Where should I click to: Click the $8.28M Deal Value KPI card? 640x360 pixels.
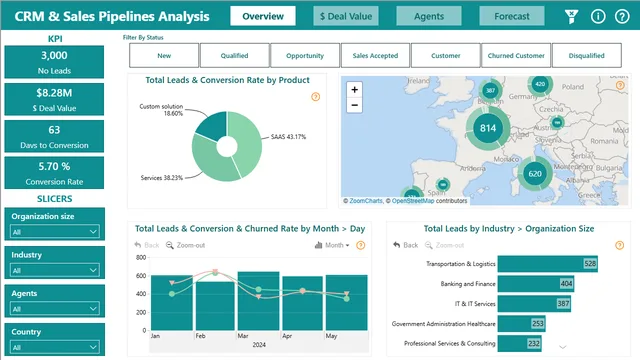54,99
